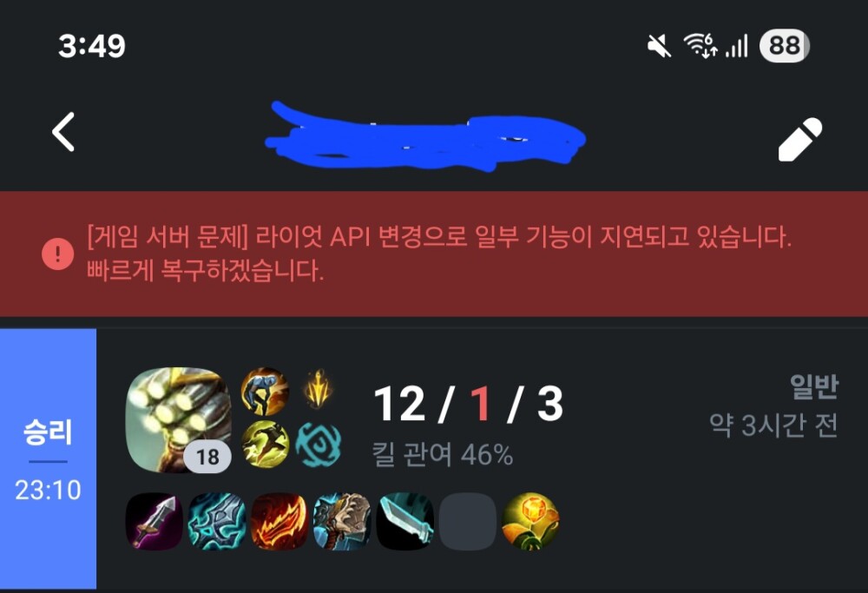Tap the pencil edit icon

[x=800, y=139]
